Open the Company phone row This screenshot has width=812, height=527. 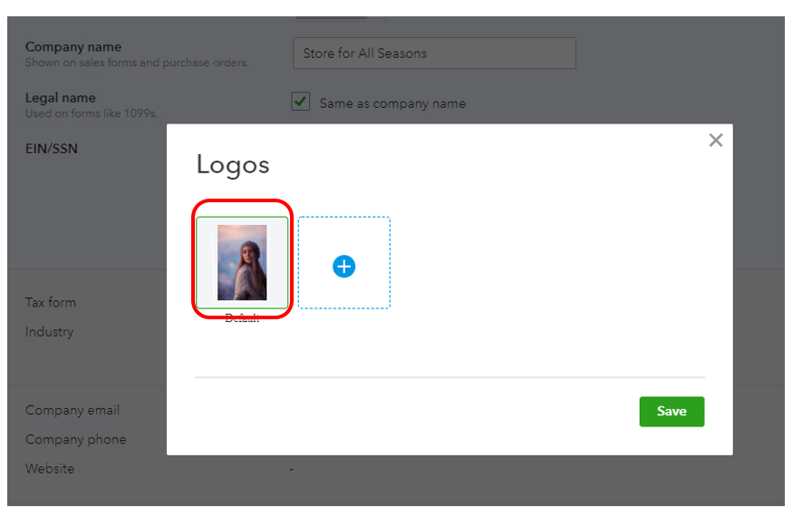coord(75,439)
